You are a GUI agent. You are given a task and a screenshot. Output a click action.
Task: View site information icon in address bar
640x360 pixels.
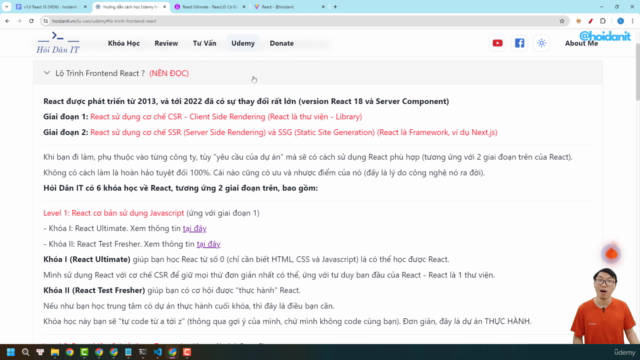point(46,21)
